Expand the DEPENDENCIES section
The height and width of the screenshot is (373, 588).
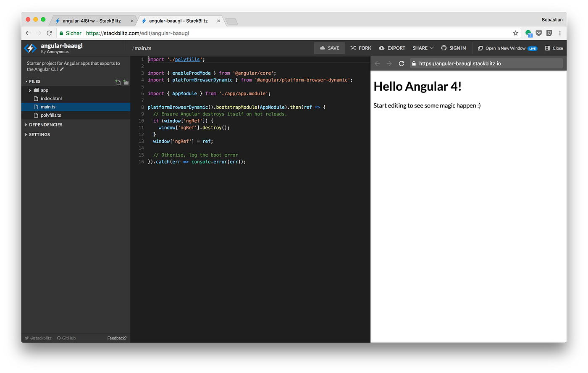(44, 125)
